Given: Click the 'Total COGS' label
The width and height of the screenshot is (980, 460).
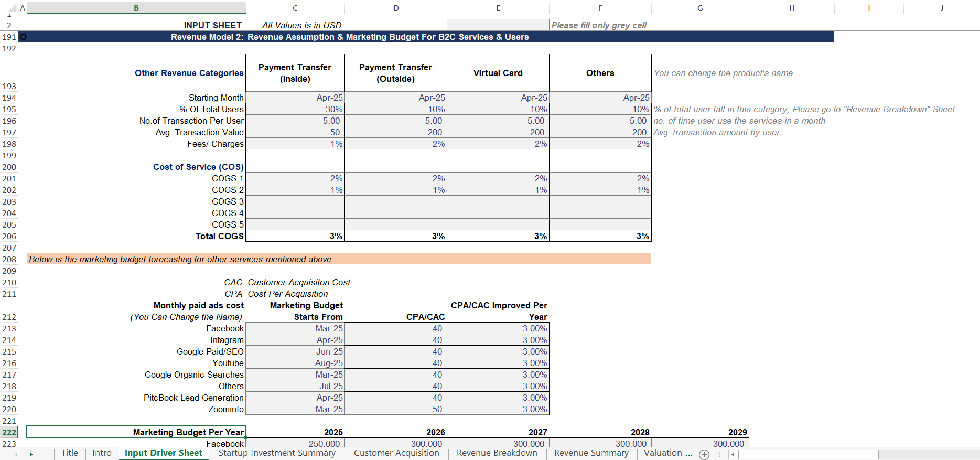Looking at the screenshot, I should point(220,236).
